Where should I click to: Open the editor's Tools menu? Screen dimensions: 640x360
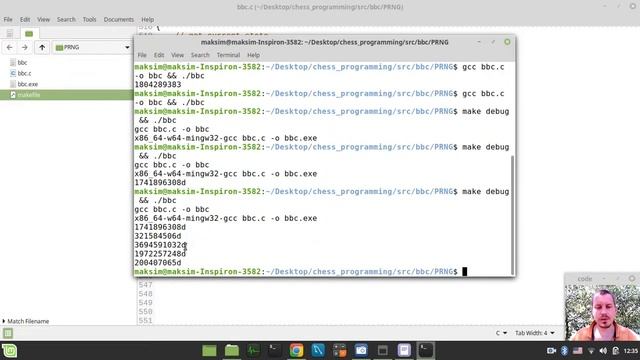point(89,19)
